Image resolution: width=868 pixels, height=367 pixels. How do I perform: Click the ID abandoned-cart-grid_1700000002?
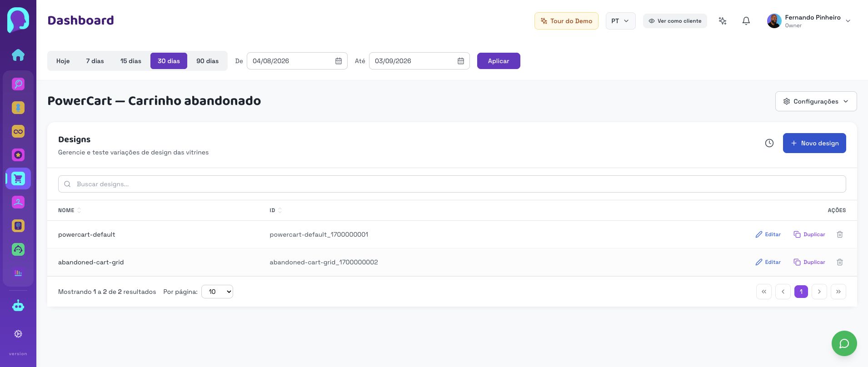[x=324, y=262]
